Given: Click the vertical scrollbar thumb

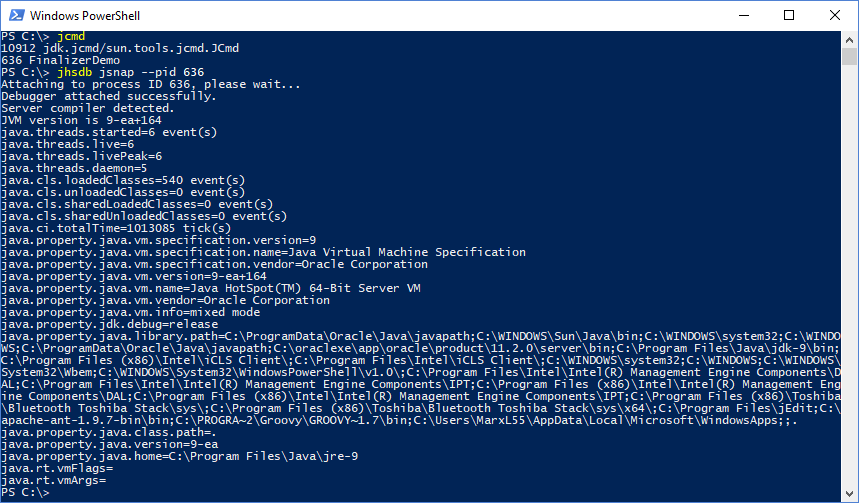Looking at the screenshot, I should (849, 56).
